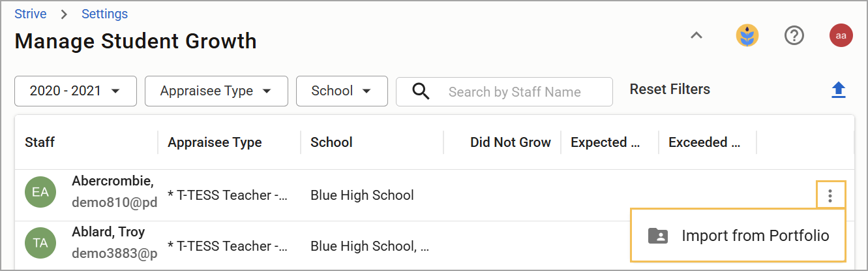868x271 pixels.
Task: Click the Reset Filters button
Action: click(x=670, y=89)
